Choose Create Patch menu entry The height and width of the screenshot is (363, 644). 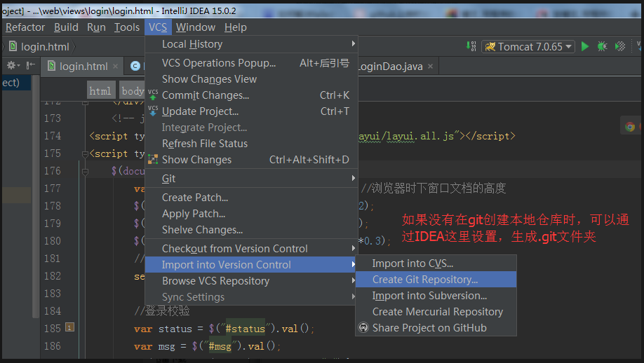click(x=251, y=198)
